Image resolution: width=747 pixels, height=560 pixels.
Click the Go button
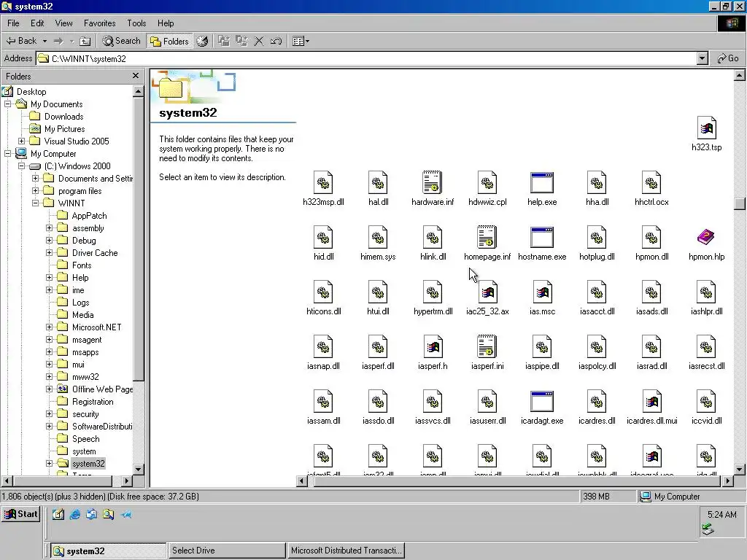[728, 58]
